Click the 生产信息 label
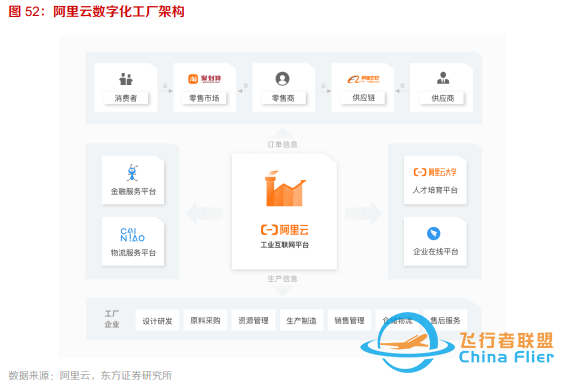 pyautogui.click(x=282, y=278)
